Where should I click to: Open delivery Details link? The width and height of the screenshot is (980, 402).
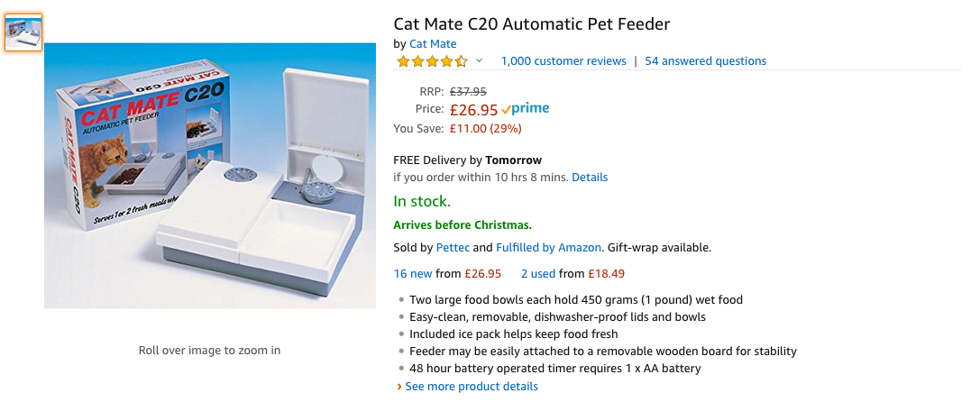coord(590,177)
